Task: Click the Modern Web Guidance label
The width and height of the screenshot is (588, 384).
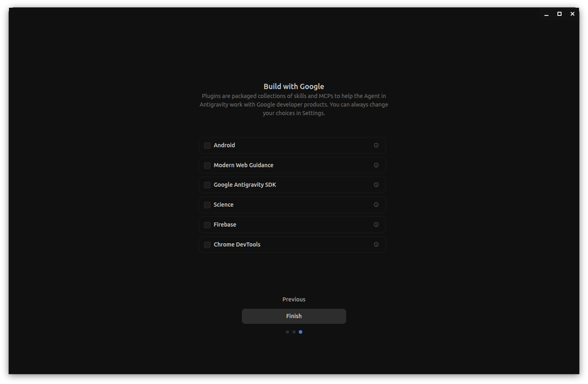Action: coord(244,165)
